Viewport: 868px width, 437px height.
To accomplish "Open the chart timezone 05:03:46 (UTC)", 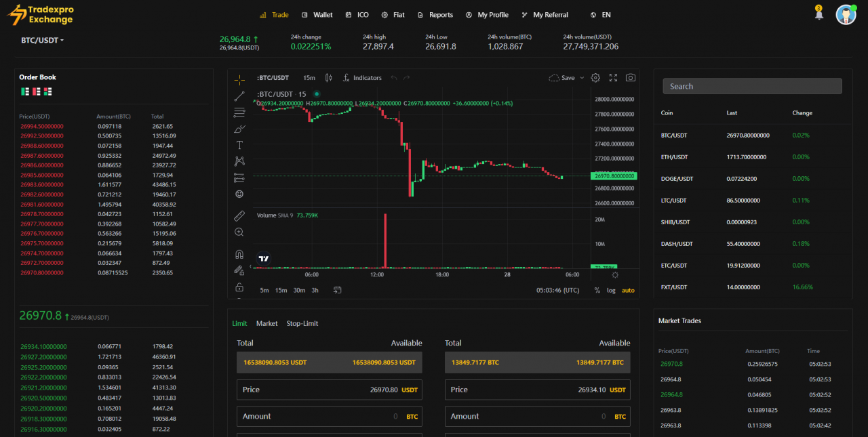I will click(x=558, y=290).
